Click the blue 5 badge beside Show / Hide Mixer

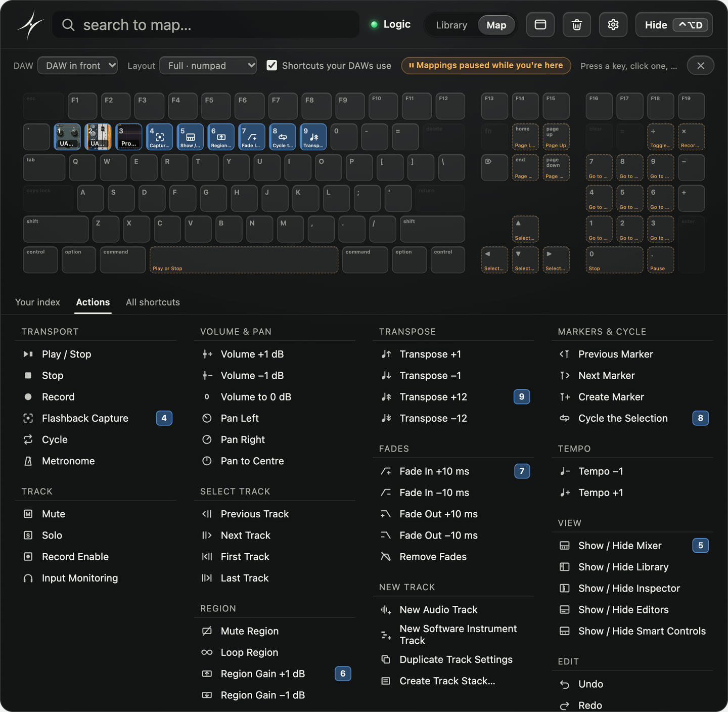701,546
